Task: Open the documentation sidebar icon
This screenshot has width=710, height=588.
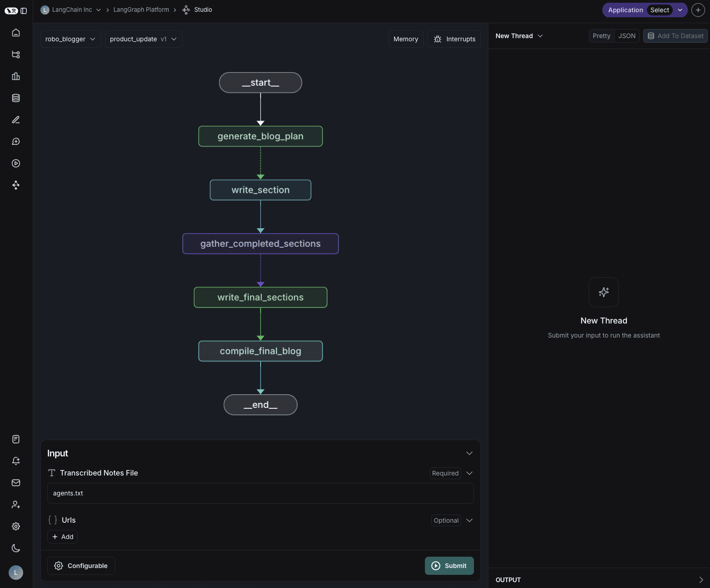Action: tap(16, 439)
